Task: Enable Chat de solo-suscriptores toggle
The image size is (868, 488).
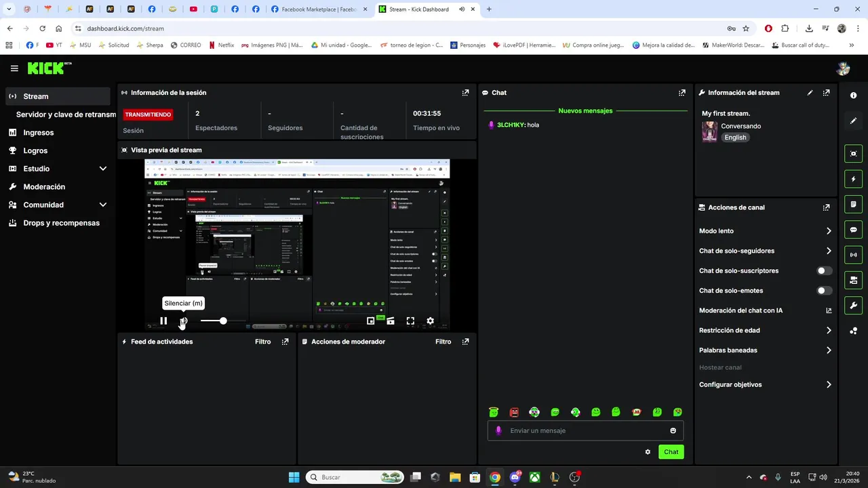Action: (824, 270)
